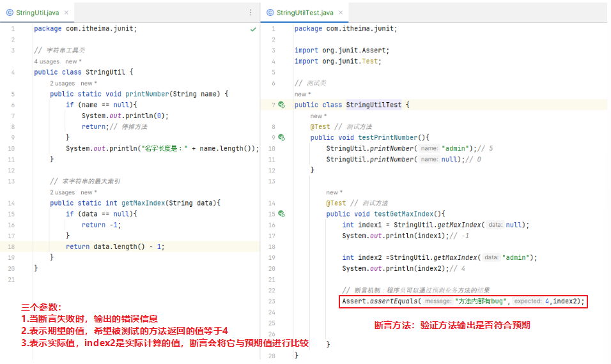
Task: Open '2 usages' hint above getMaxIndex method
Action: click(x=63, y=192)
